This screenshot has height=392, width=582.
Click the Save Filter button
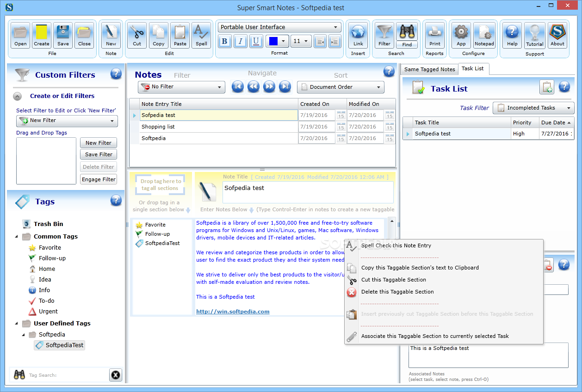99,154
